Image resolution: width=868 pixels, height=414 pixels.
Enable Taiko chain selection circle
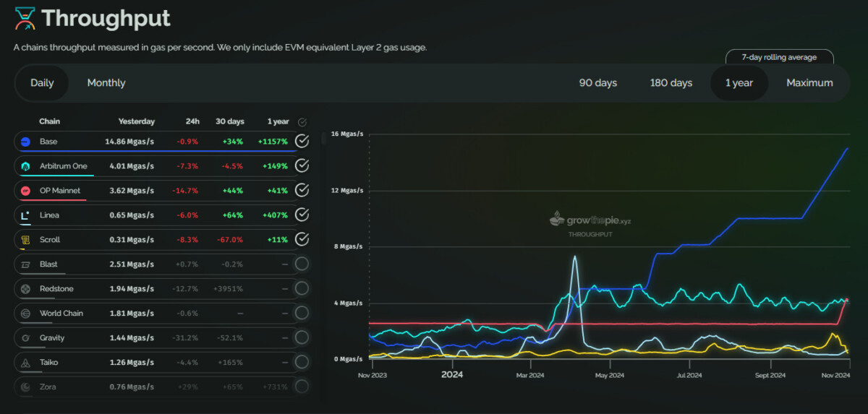302,363
